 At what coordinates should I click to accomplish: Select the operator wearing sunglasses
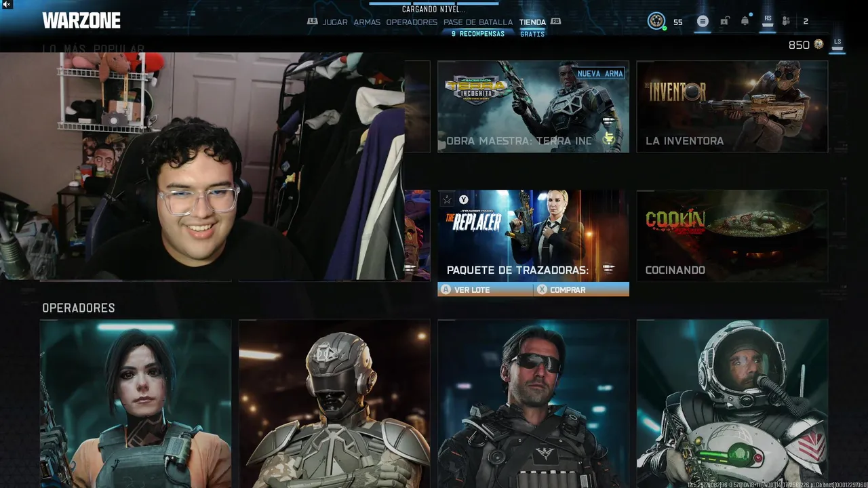point(533,403)
